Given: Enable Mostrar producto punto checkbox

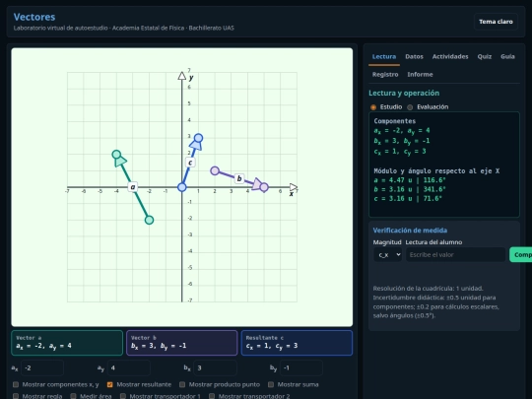Looking at the screenshot, I should point(182,384).
